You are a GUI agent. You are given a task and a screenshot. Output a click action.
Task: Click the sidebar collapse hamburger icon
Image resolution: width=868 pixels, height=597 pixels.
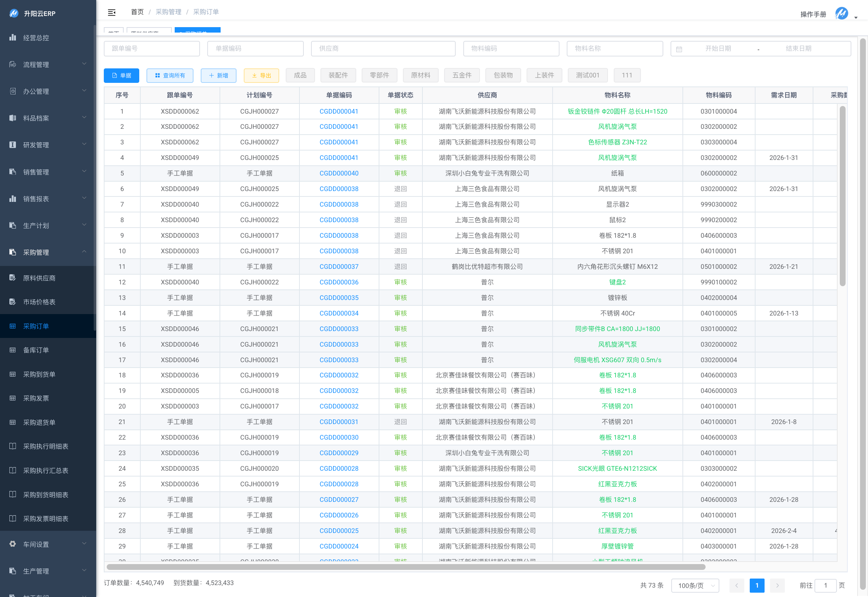tap(111, 12)
